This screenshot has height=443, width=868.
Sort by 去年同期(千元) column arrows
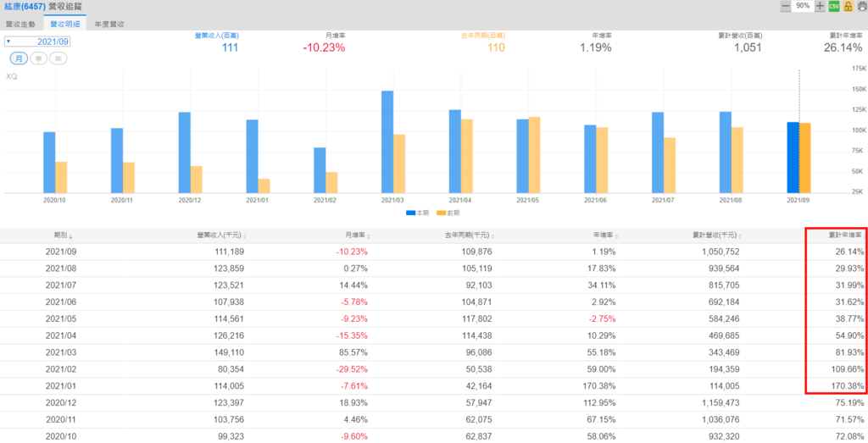click(x=492, y=236)
